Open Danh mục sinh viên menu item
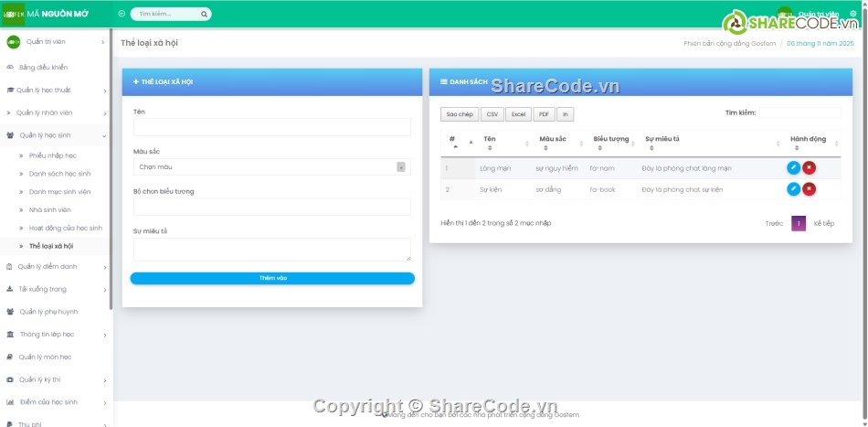Image resolution: width=868 pixels, height=427 pixels. click(x=59, y=192)
